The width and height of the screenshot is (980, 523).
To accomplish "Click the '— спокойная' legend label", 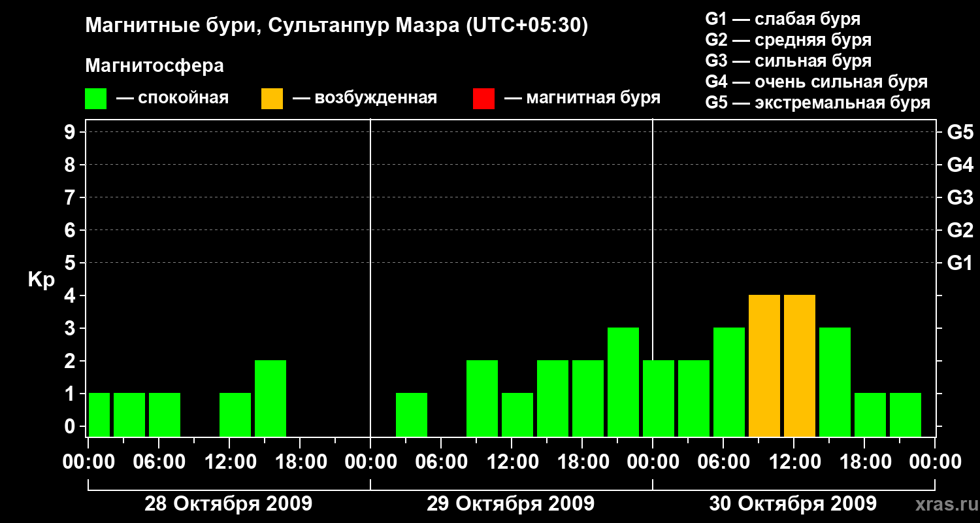I will 172,99.
